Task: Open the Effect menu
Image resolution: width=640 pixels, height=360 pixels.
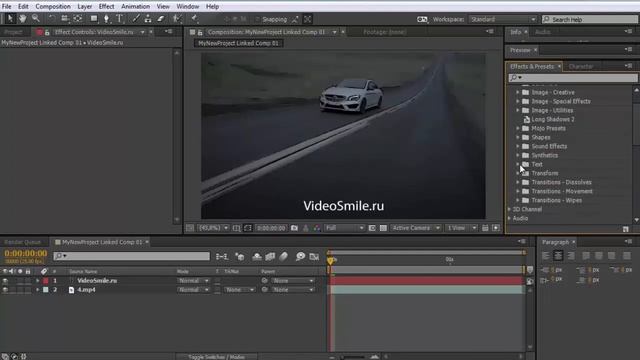Action: pos(106,7)
